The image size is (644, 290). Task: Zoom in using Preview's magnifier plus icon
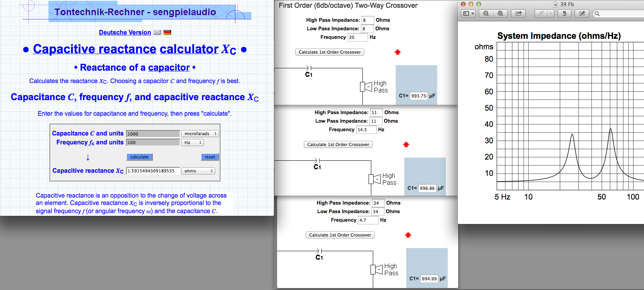(500, 14)
